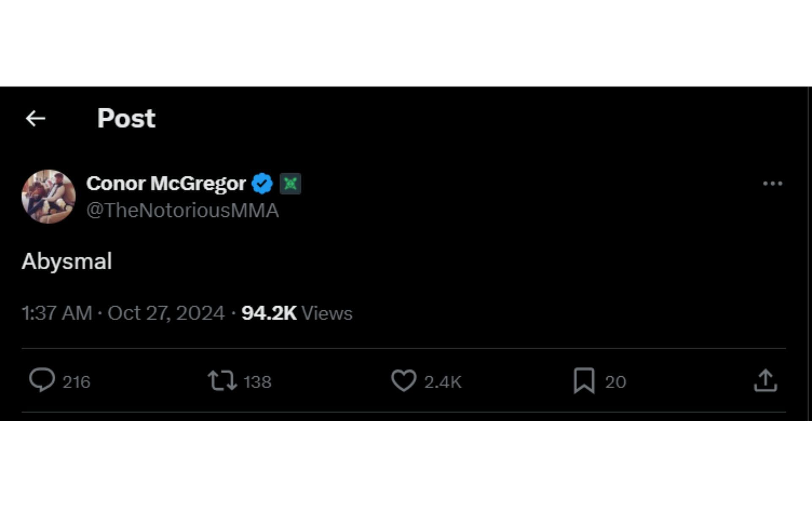Screen dimensions: 812x508
Task: Click the reply speech bubble icon
Action: (42, 380)
